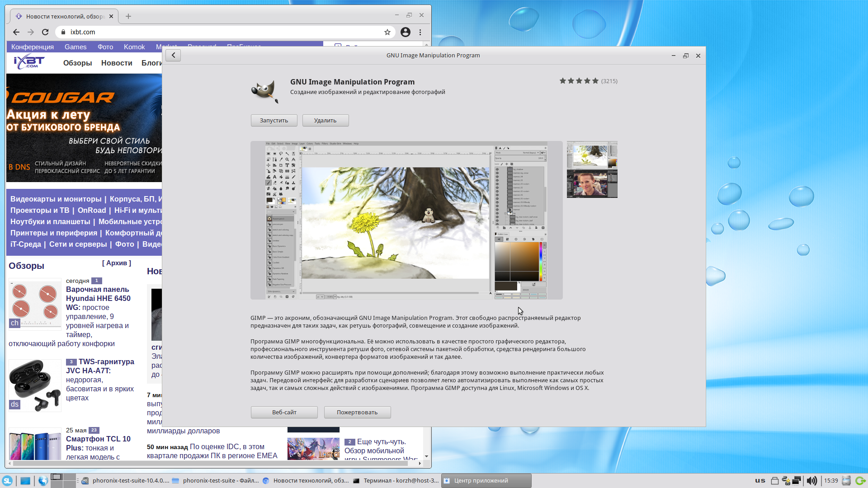Click the green logout icon in taskbar
The height and width of the screenshot is (488, 868).
coord(860,480)
